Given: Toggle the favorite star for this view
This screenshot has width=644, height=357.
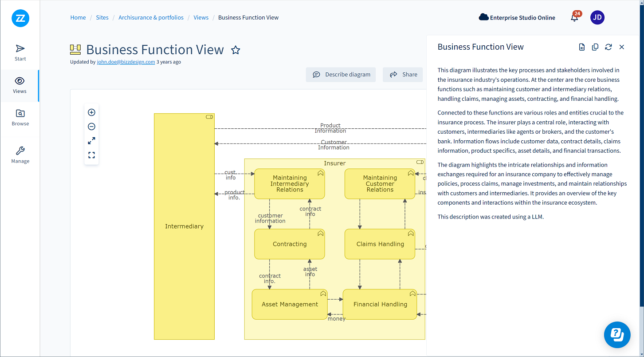Looking at the screenshot, I should [236, 50].
